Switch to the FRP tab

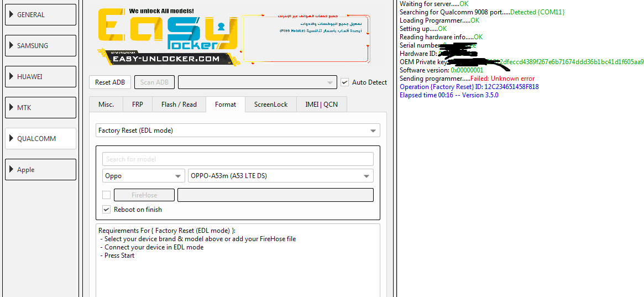(138, 105)
